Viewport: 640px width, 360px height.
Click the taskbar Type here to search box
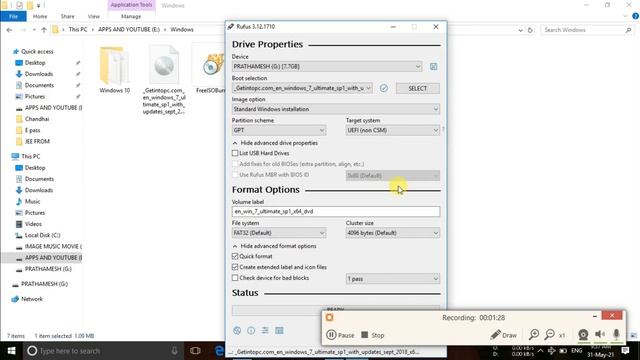point(102,351)
